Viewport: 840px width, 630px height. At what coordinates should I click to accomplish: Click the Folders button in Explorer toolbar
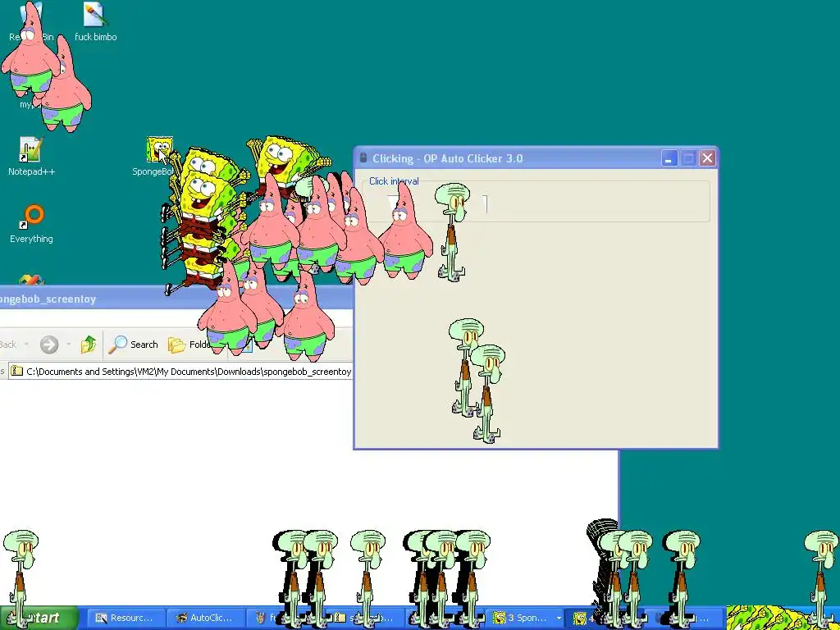click(189, 345)
